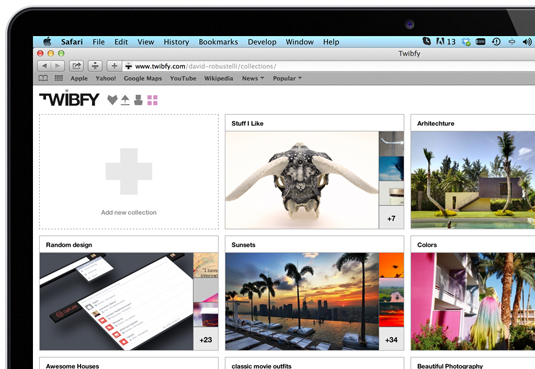Open the classic movie outfits collection title
The width and height of the screenshot is (535, 369).
tap(261, 366)
